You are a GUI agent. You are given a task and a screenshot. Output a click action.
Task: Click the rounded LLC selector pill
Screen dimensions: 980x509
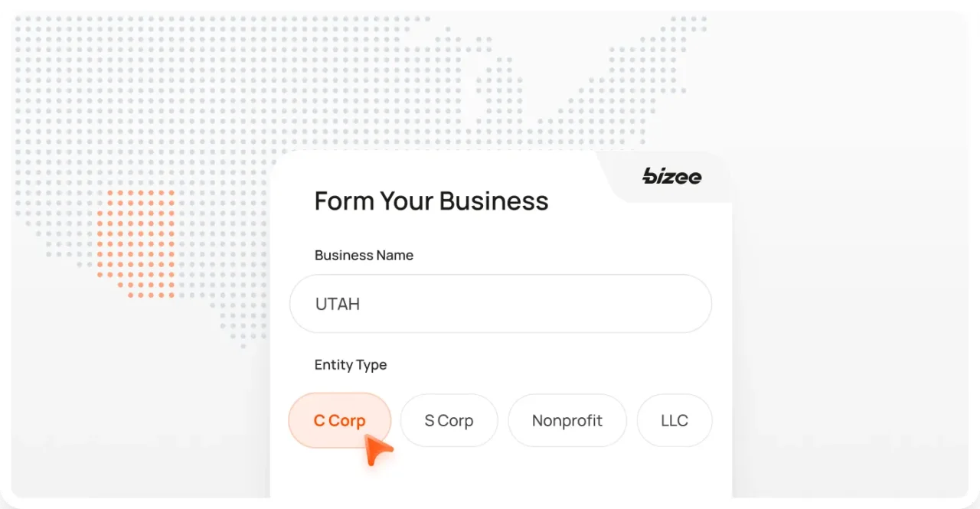point(674,420)
